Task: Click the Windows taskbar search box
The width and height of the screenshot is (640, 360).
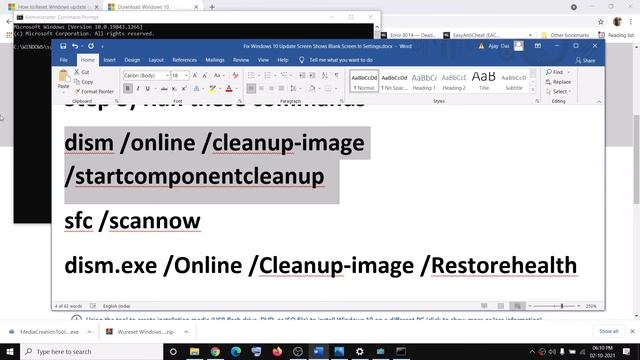Action: coord(91,351)
